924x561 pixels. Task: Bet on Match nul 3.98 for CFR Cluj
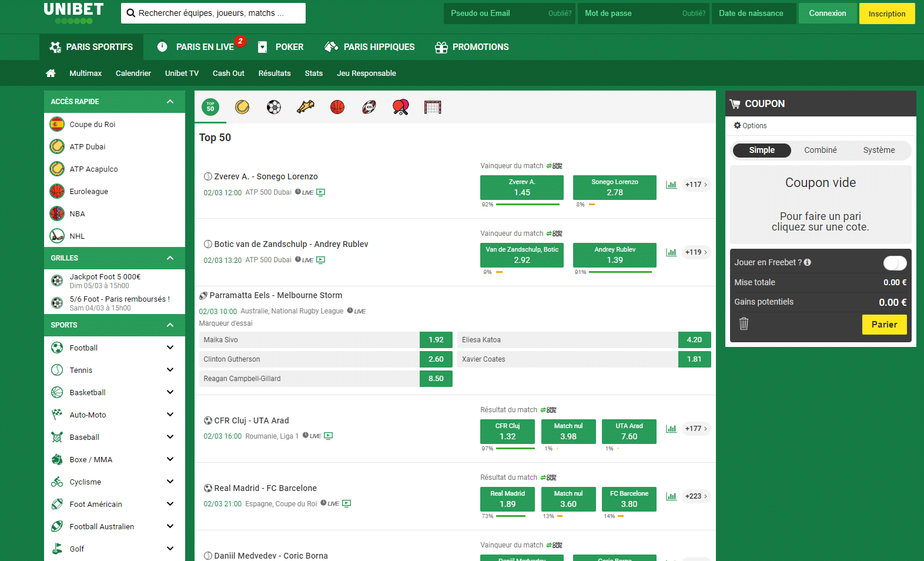pyautogui.click(x=568, y=432)
